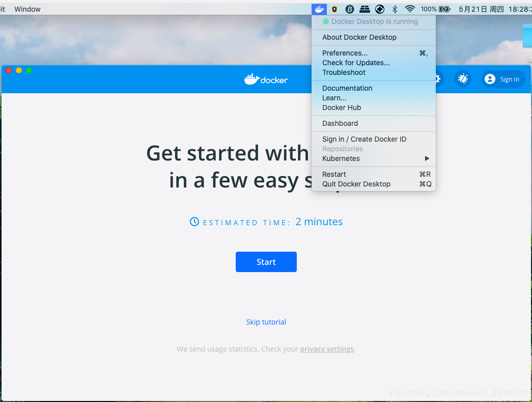Viewport: 532px width, 402px height.
Task: Click the battery status icon
Action: point(444,9)
